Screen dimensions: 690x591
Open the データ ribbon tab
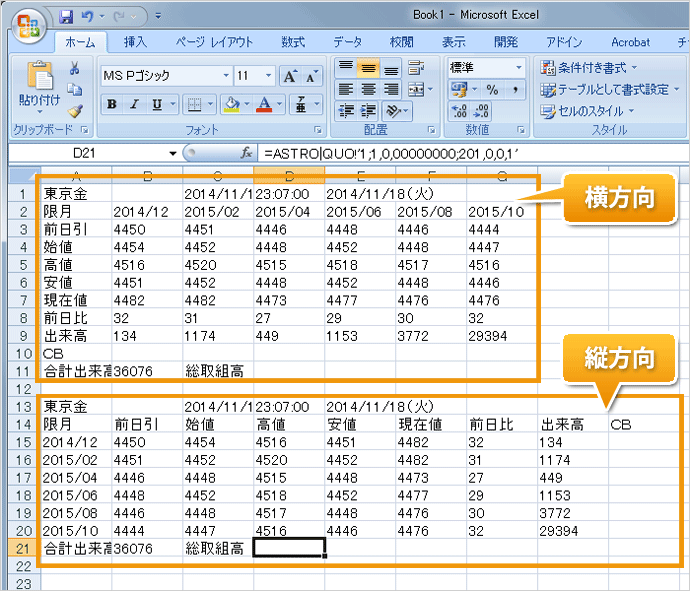click(347, 42)
